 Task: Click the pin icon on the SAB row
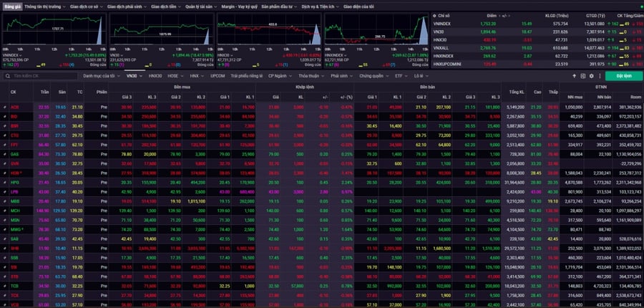click(x=5, y=239)
